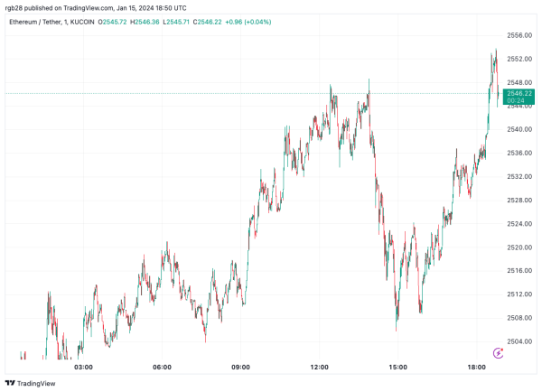Click the 2520.00 price axis label
Screen dimensions: 542x392
pos(519,247)
